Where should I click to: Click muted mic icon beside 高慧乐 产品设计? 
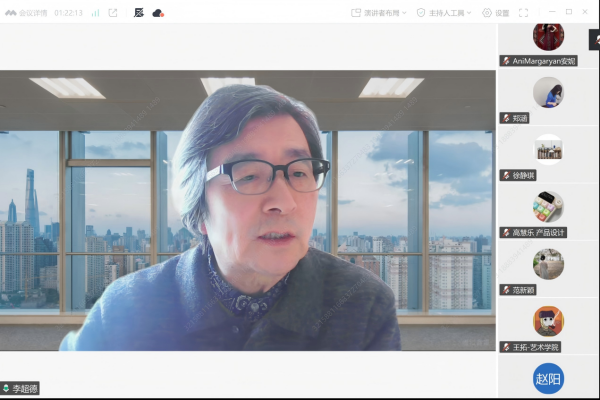[507, 232]
